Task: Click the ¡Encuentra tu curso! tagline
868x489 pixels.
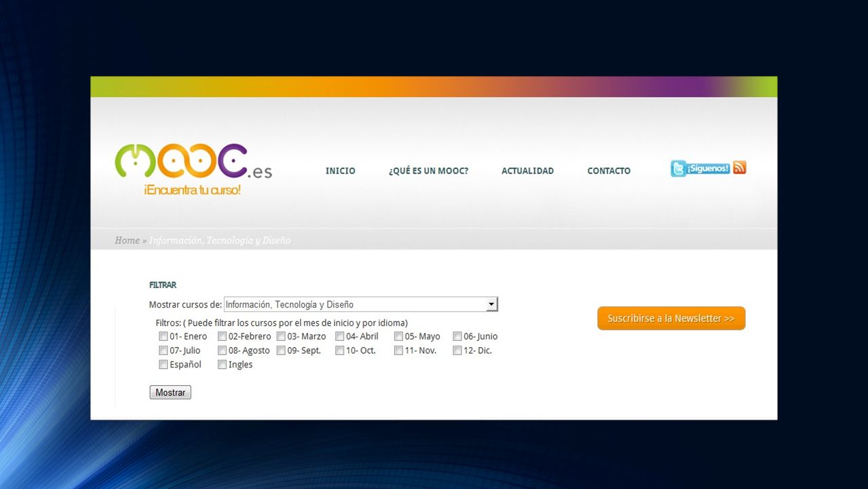Action: pyautogui.click(x=192, y=190)
